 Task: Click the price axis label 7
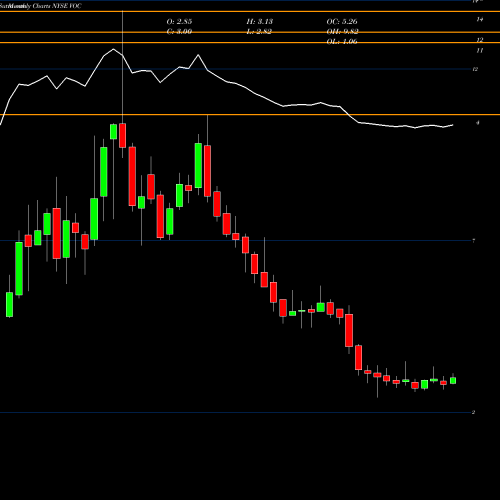click(x=474, y=240)
